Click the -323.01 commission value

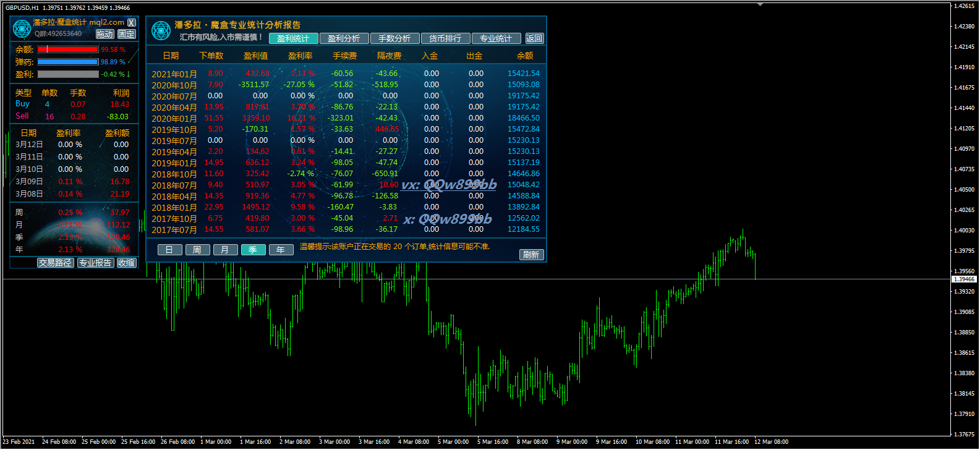(x=341, y=118)
